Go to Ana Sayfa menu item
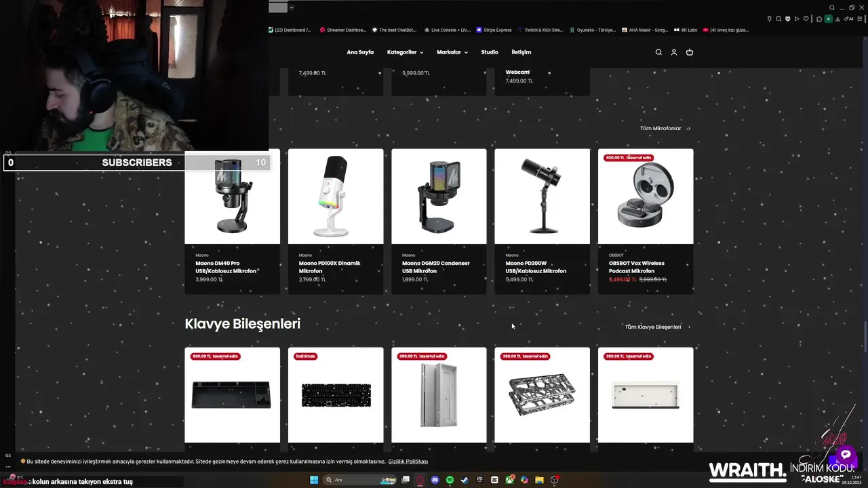 (360, 52)
